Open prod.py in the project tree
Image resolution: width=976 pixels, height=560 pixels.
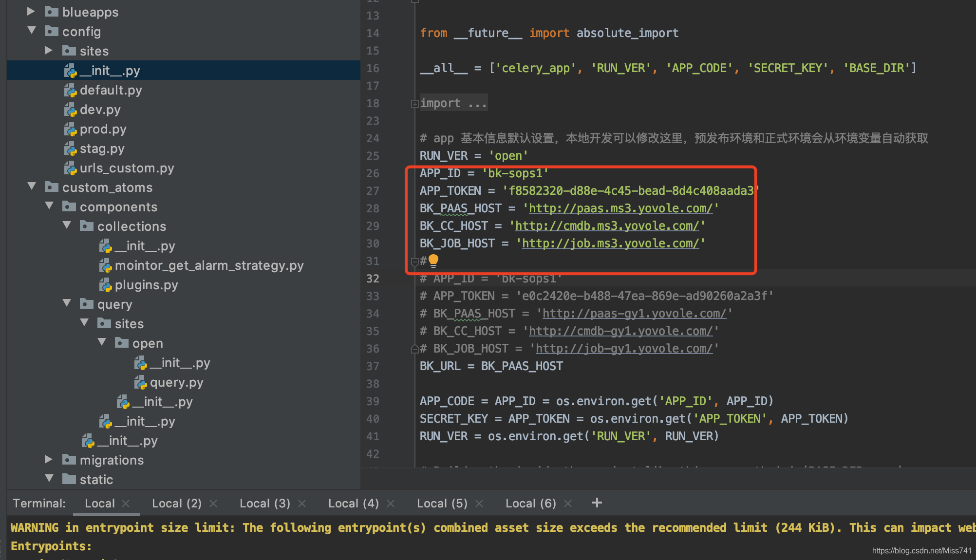click(103, 129)
